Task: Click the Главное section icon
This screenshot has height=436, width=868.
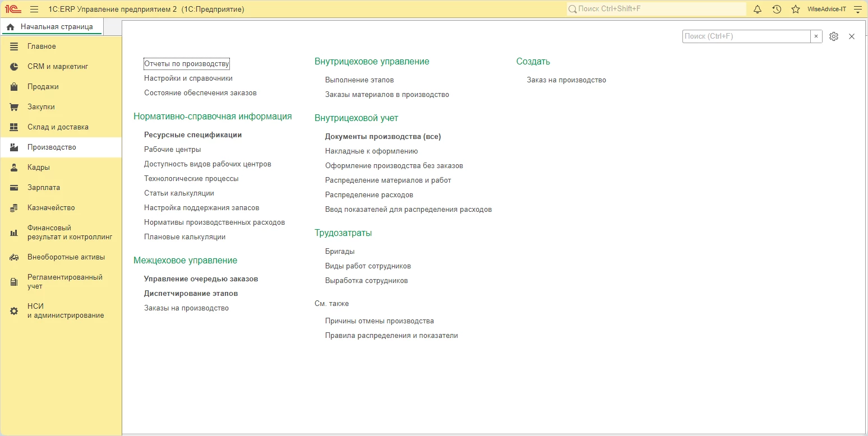Action: click(x=14, y=47)
